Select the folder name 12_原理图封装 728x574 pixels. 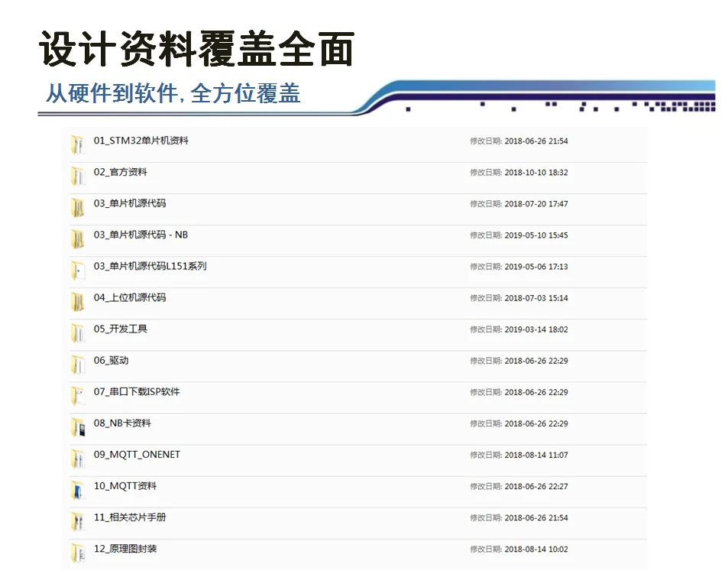pyautogui.click(x=125, y=549)
